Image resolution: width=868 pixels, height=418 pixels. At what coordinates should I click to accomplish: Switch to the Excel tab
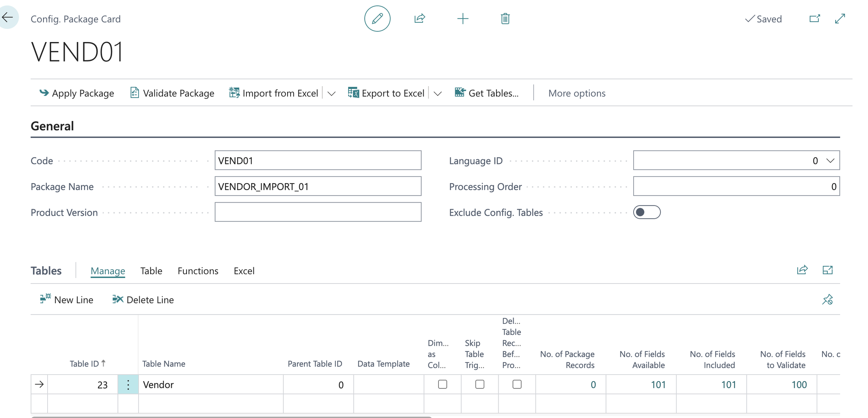click(x=244, y=271)
